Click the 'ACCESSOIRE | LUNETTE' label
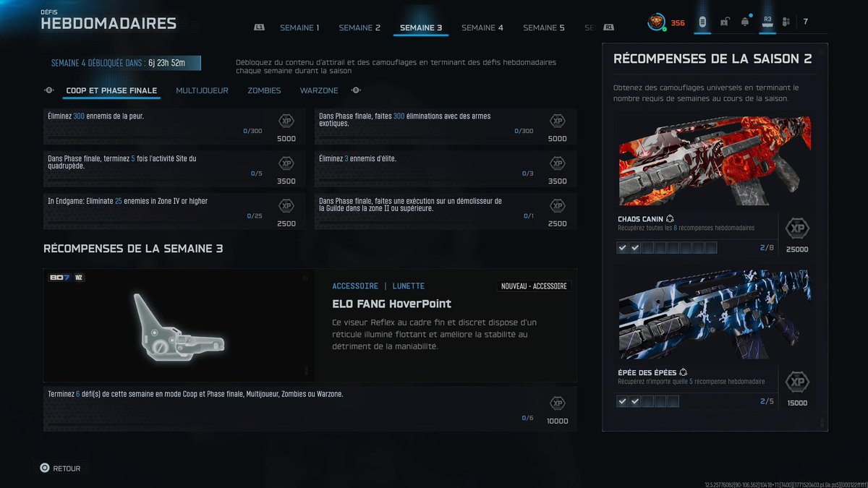868x488 pixels. [378, 286]
